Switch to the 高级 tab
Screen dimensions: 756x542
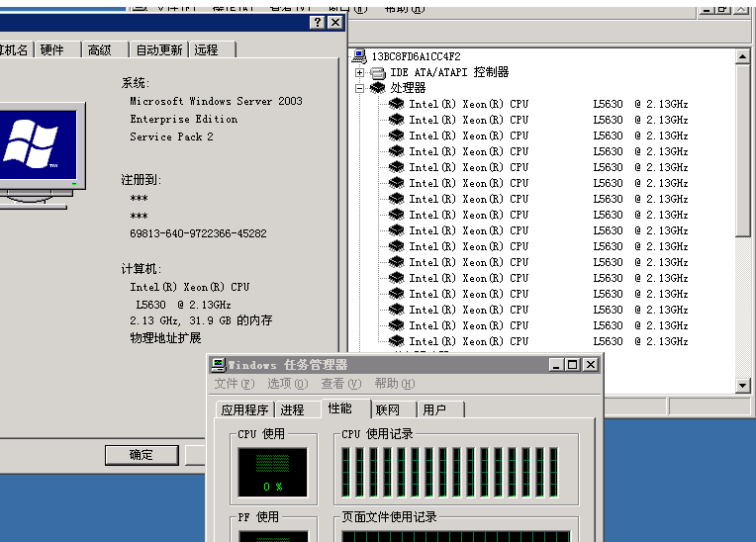point(105,50)
